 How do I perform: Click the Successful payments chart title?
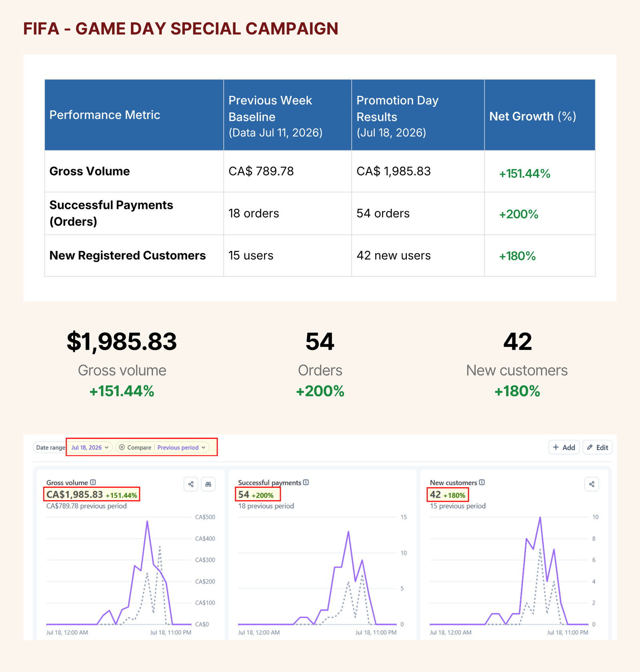tap(270, 483)
